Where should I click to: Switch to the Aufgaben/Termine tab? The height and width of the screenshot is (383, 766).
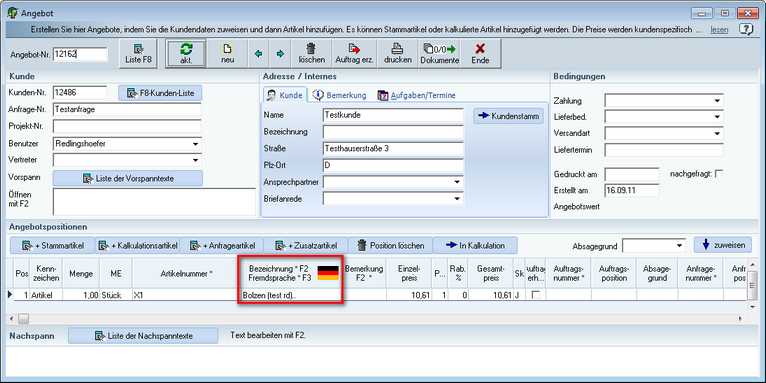(x=417, y=95)
